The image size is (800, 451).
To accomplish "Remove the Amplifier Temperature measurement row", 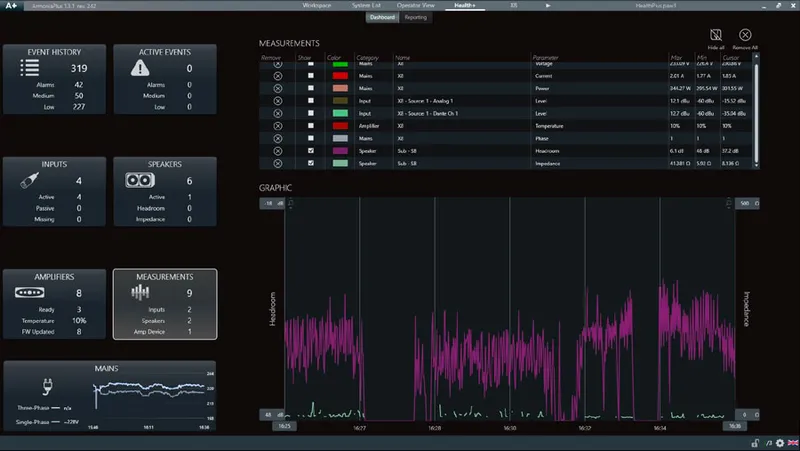I will (x=278, y=126).
